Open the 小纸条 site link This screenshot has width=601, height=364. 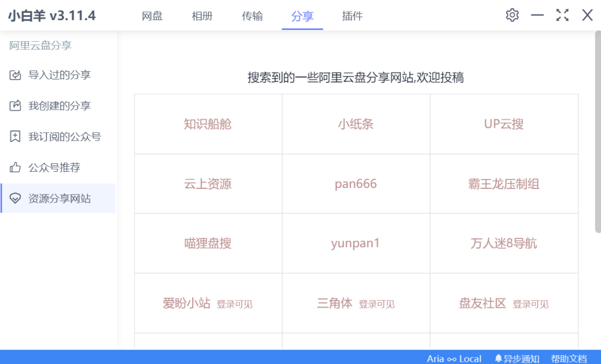(356, 124)
